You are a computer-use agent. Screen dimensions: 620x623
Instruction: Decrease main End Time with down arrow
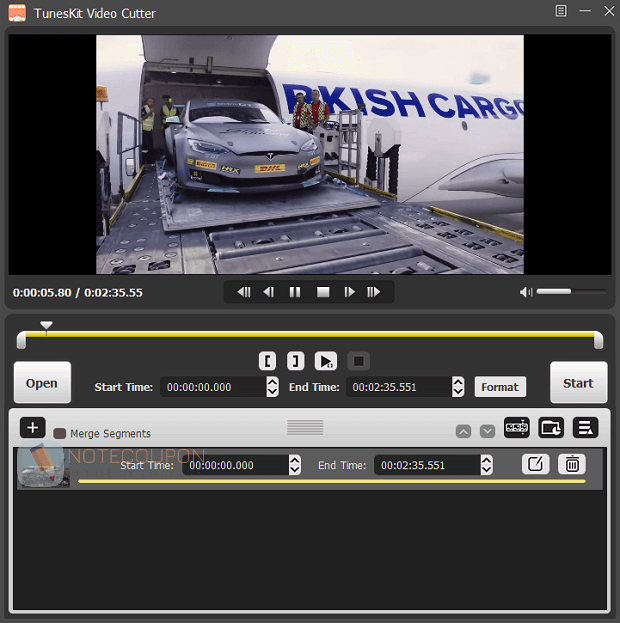point(458,392)
